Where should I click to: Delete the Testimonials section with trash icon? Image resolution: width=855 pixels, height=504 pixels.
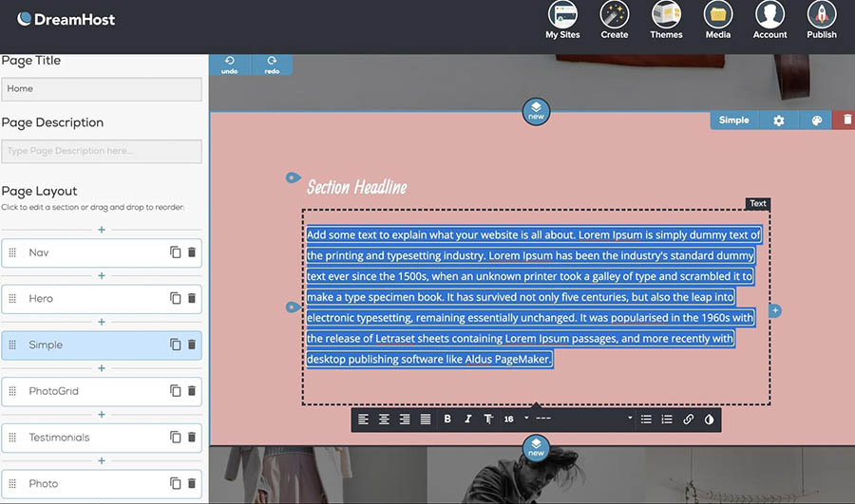[191, 437]
